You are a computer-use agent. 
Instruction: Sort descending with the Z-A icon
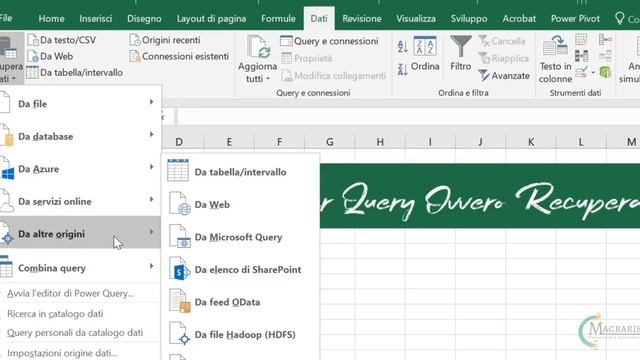click(402, 69)
